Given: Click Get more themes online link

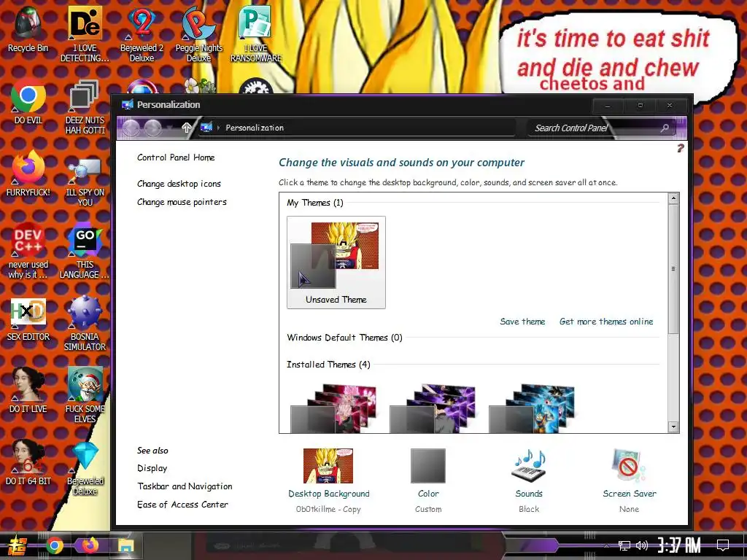Looking at the screenshot, I should pos(606,322).
